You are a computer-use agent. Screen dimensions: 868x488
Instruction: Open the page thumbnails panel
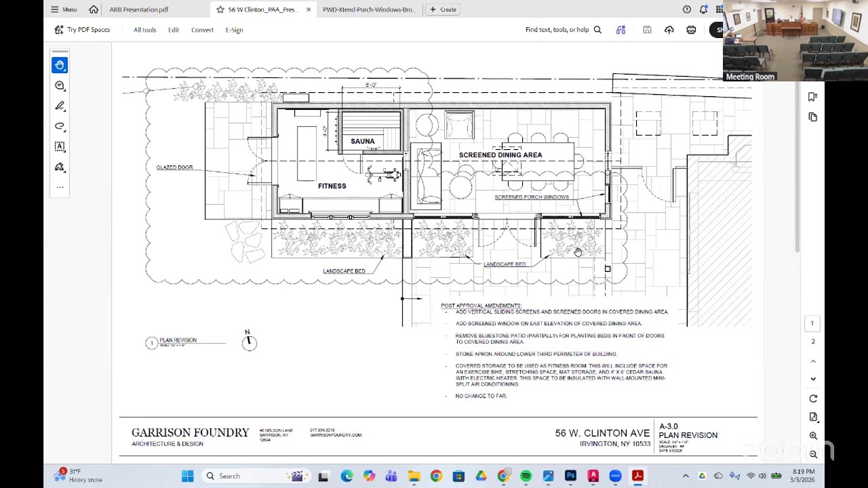pyautogui.click(x=812, y=117)
